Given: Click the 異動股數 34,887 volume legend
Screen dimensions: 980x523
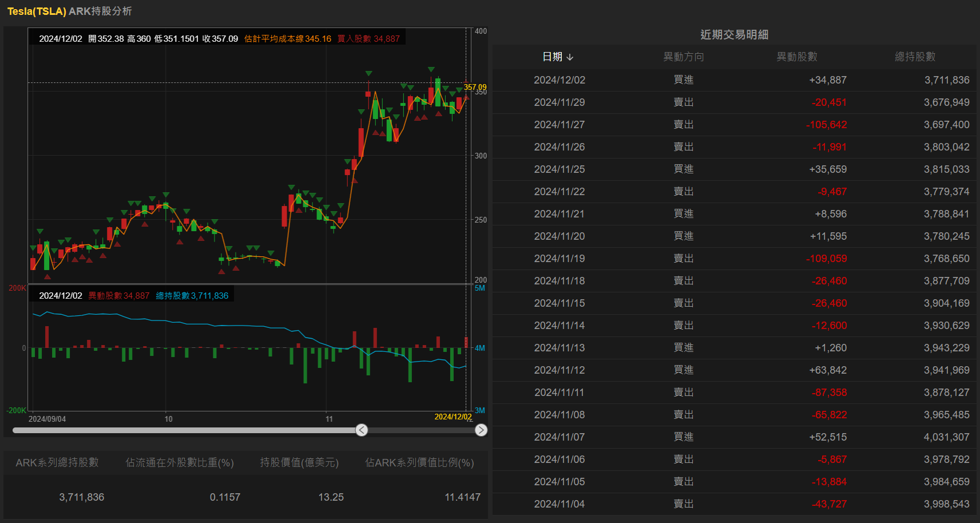Looking at the screenshot, I should (x=118, y=296).
